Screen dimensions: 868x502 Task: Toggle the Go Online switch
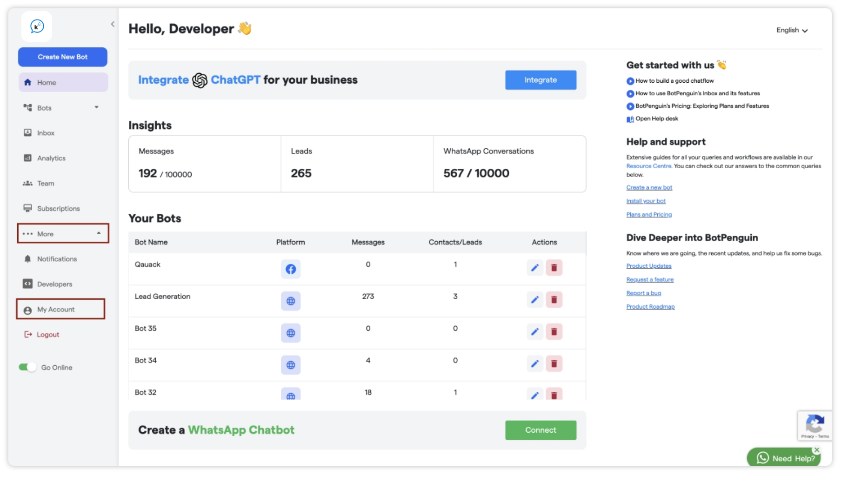coord(27,367)
